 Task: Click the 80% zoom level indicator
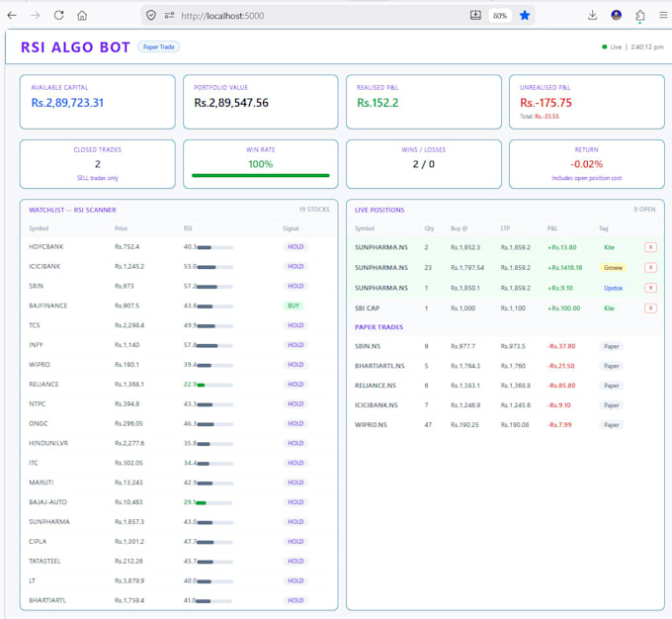tap(500, 16)
